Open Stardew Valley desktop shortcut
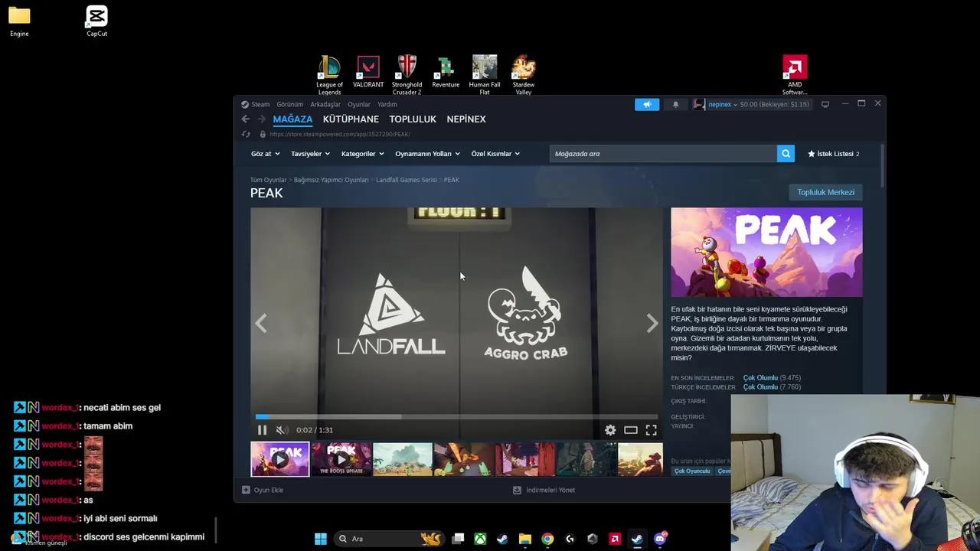The width and height of the screenshot is (980, 551). [x=524, y=75]
